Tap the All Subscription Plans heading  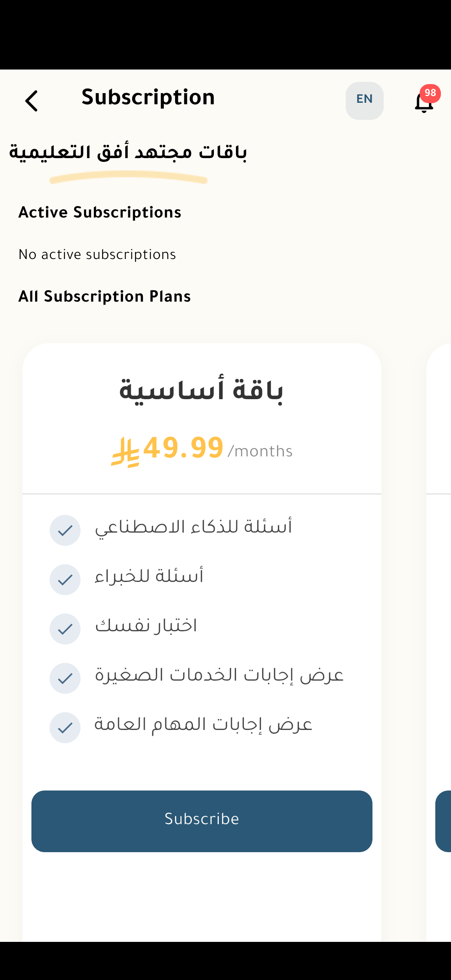point(104,297)
